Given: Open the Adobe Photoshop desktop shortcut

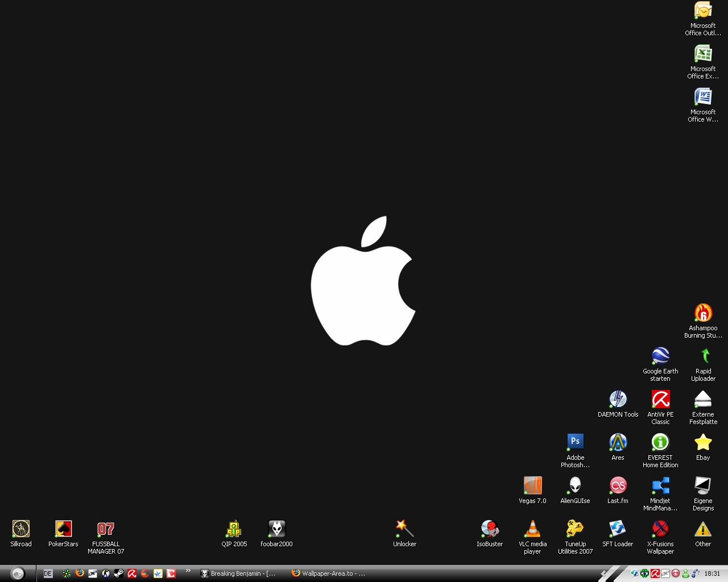Looking at the screenshot, I should 575,442.
